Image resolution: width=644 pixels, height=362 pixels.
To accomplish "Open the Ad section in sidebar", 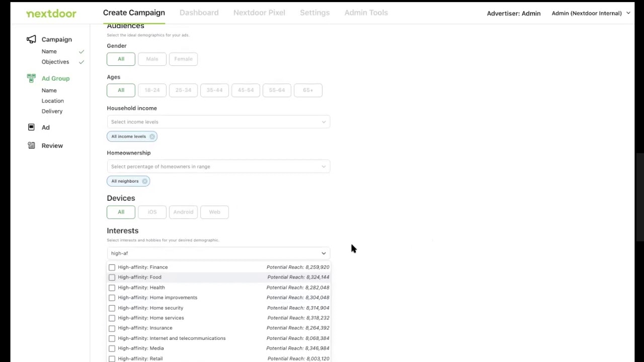I will click(x=45, y=127).
